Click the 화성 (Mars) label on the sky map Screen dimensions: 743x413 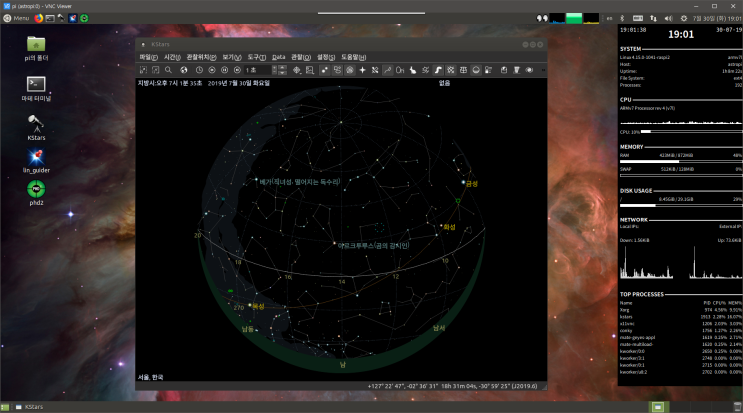[x=450, y=227]
